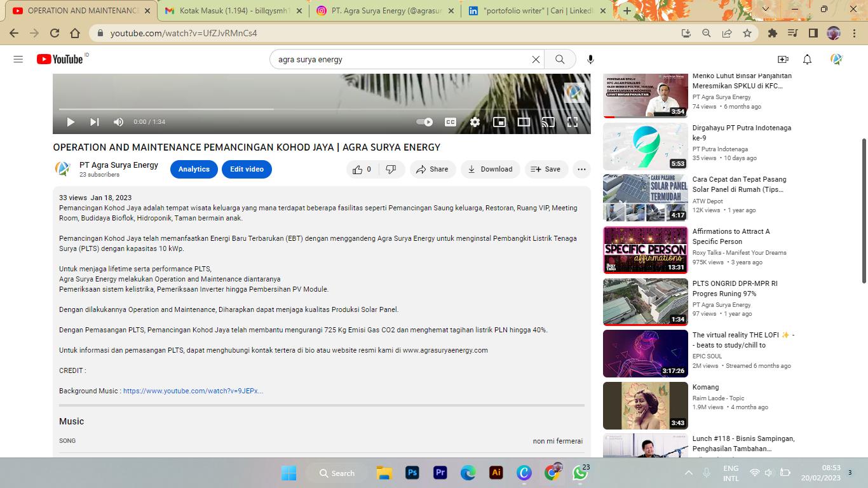Open PT Agra Surya Energy channel name
The width and height of the screenshot is (868, 488).
coord(119,165)
